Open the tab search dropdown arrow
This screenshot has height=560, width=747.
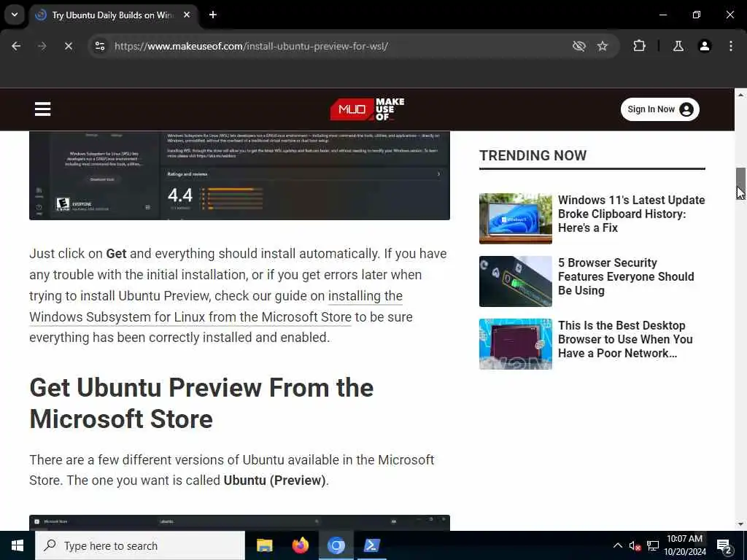[15, 15]
